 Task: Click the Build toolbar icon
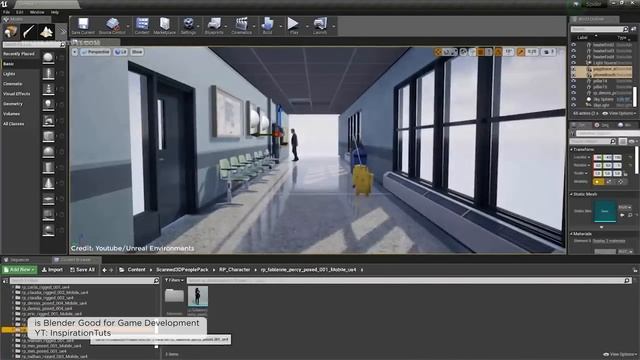point(267,24)
